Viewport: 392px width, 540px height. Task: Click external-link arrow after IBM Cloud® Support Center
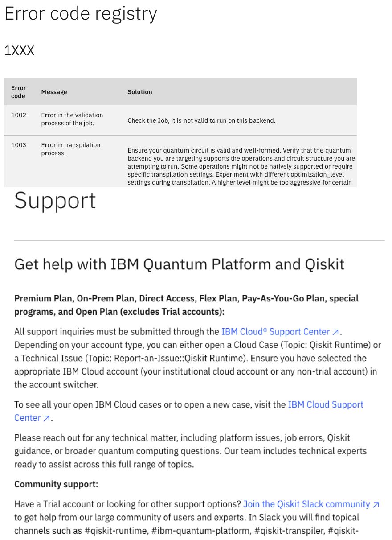coord(335,332)
